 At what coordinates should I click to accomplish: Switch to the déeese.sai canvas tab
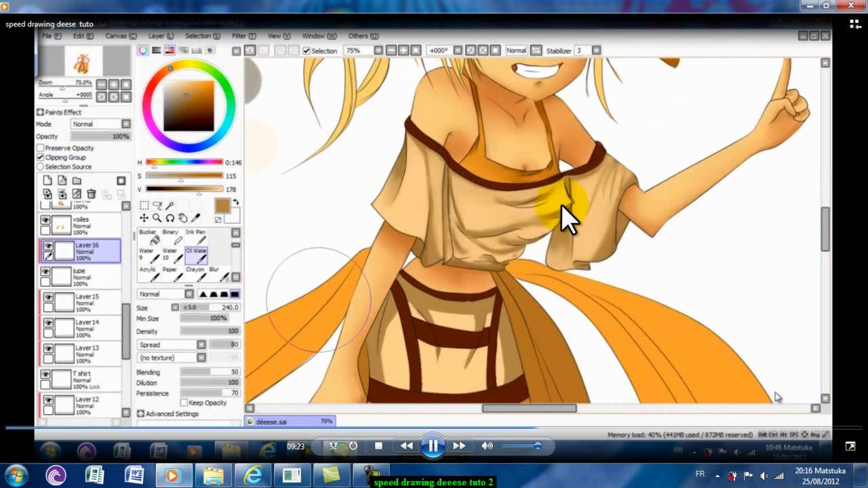point(290,422)
